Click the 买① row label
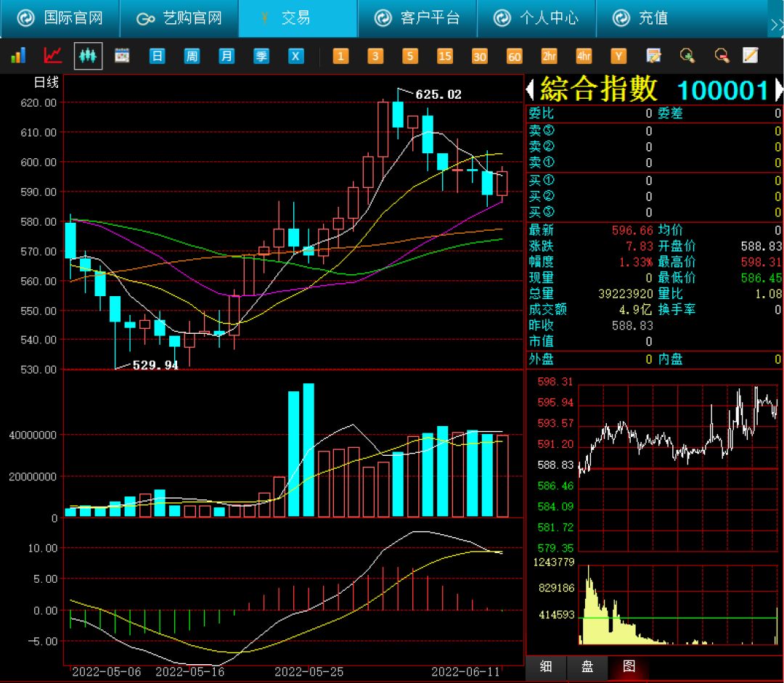Screen dimensions: 784x683 pyautogui.click(x=542, y=181)
